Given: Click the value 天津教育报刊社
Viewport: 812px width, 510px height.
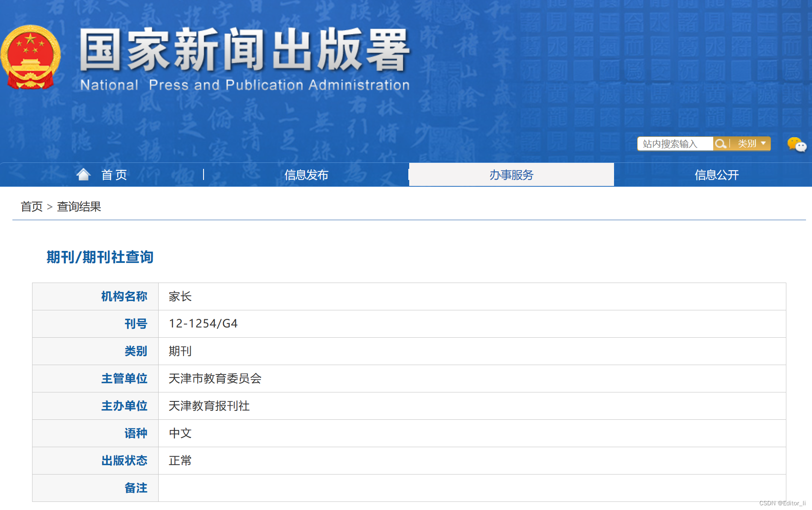Looking at the screenshot, I should pyautogui.click(x=209, y=406).
